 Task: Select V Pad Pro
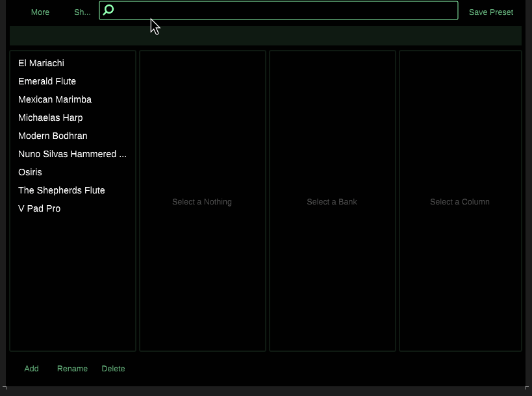(39, 208)
